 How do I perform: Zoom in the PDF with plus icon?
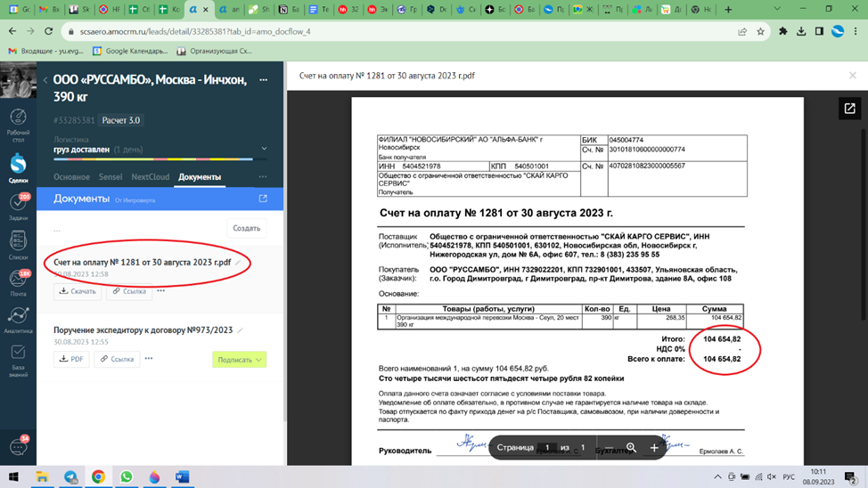coord(653,448)
